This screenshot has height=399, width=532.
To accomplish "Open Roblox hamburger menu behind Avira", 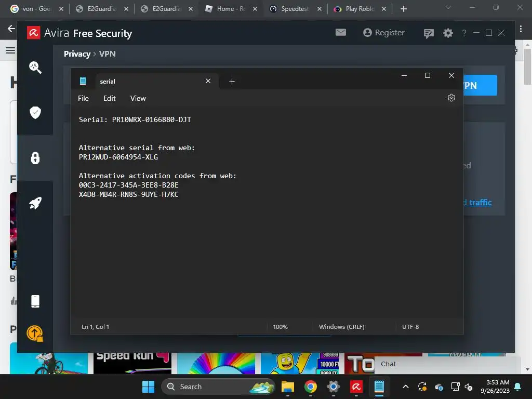I will point(10,50).
